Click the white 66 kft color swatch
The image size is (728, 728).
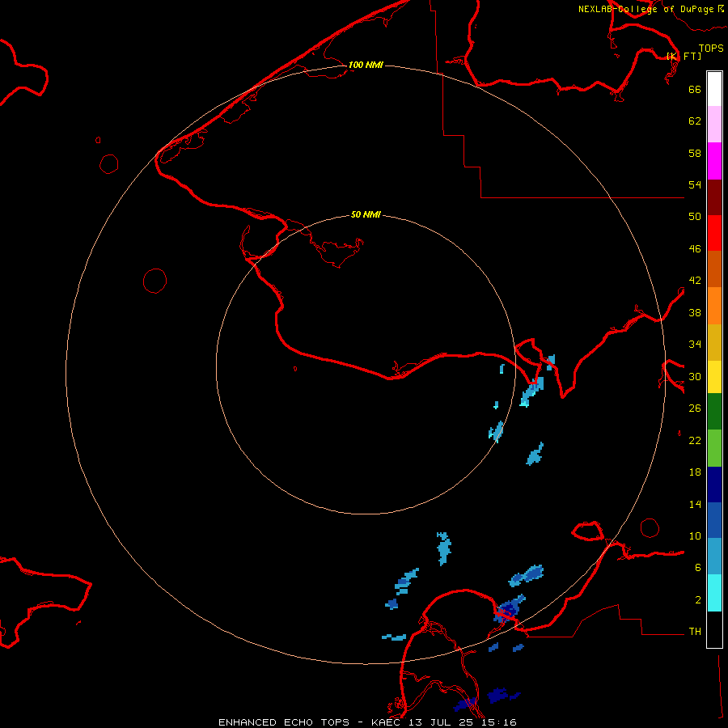pyautogui.click(x=714, y=89)
